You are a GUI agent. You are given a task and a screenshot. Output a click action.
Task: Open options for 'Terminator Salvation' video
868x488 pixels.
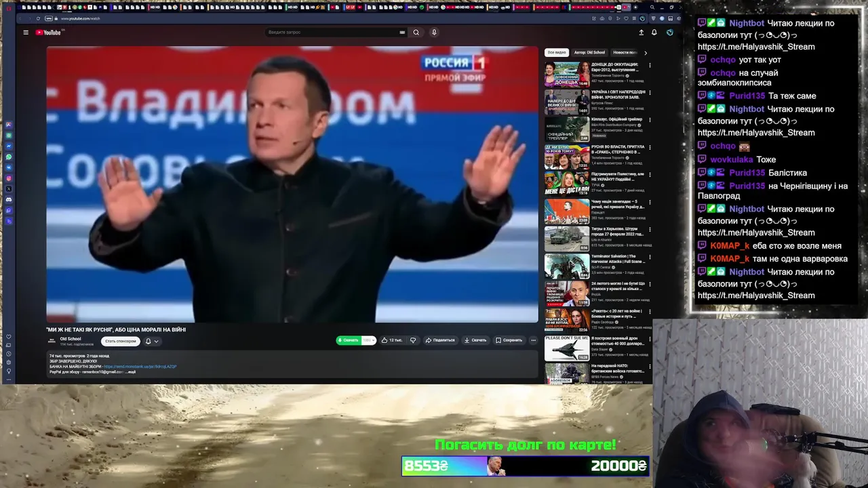click(x=650, y=258)
